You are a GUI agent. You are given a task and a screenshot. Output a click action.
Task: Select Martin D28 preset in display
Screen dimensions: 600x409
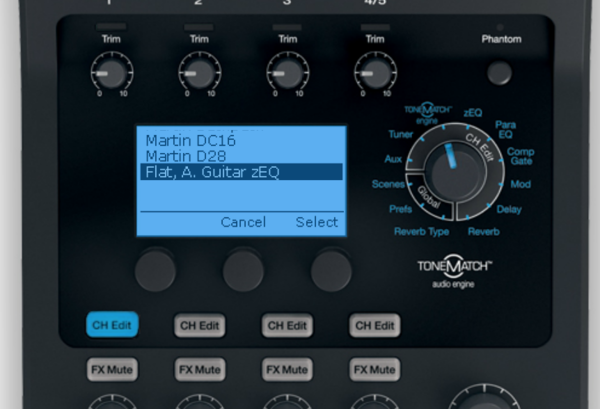pos(186,156)
